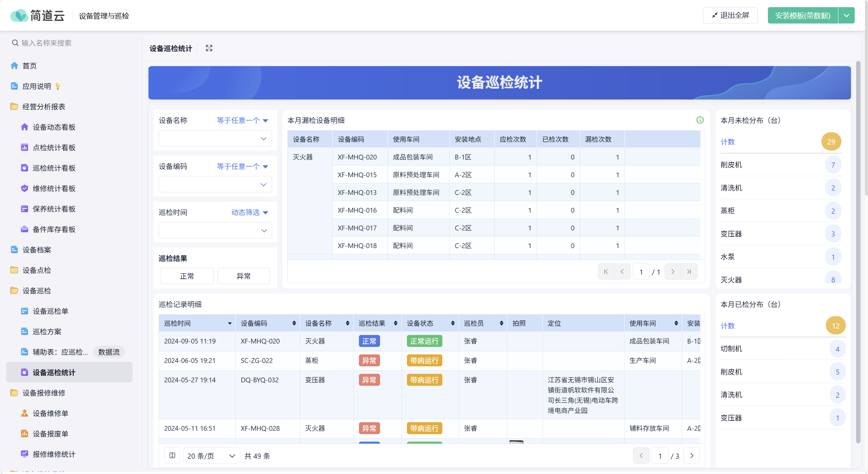Open the 设备编码 value select box
This screenshot has width=868, height=474.
point(215,184)
